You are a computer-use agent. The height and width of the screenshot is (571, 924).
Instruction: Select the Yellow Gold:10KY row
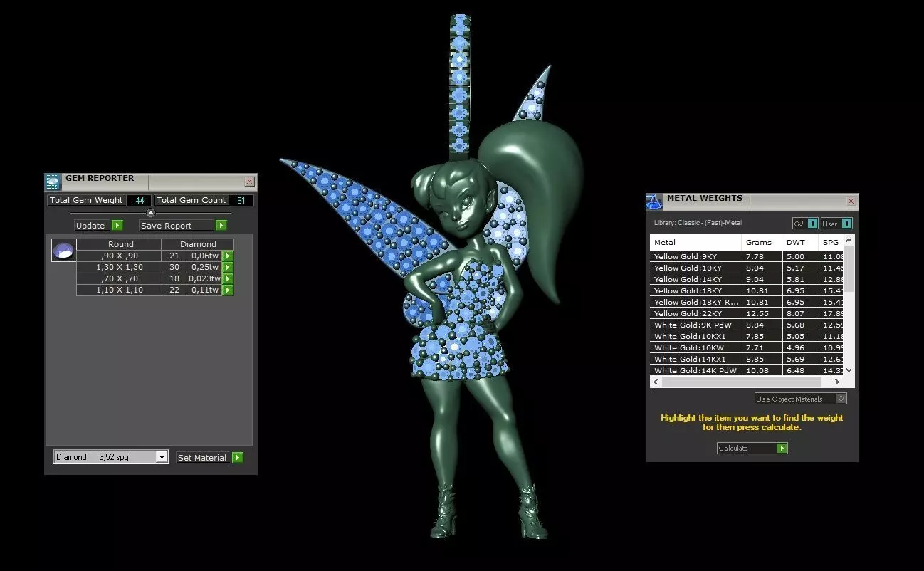747,268
